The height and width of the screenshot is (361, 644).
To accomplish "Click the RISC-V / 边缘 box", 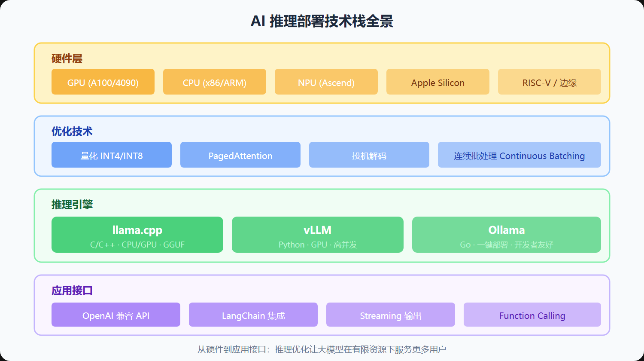I will 550,82.
